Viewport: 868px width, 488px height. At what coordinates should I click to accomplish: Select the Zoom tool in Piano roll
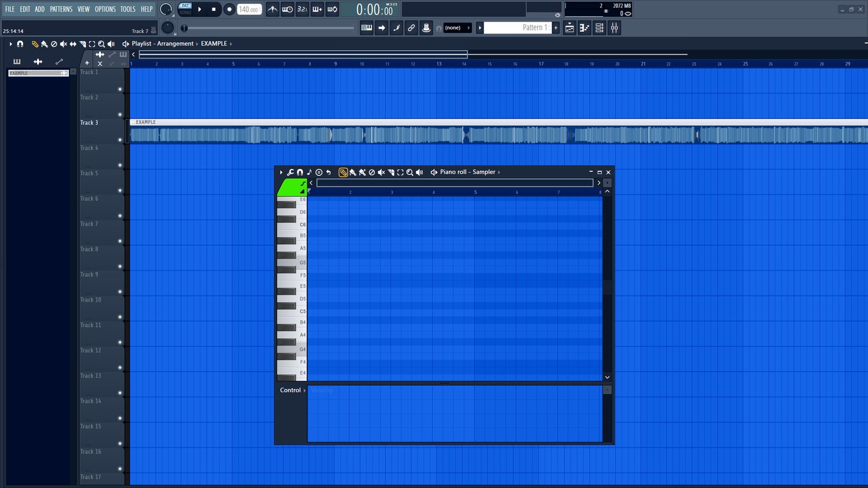410,173
